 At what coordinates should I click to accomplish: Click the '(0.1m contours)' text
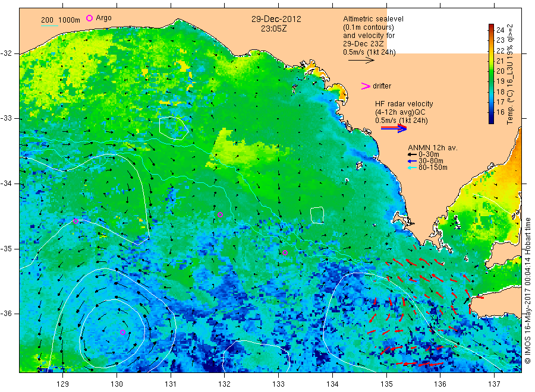(x=369, y=27)
